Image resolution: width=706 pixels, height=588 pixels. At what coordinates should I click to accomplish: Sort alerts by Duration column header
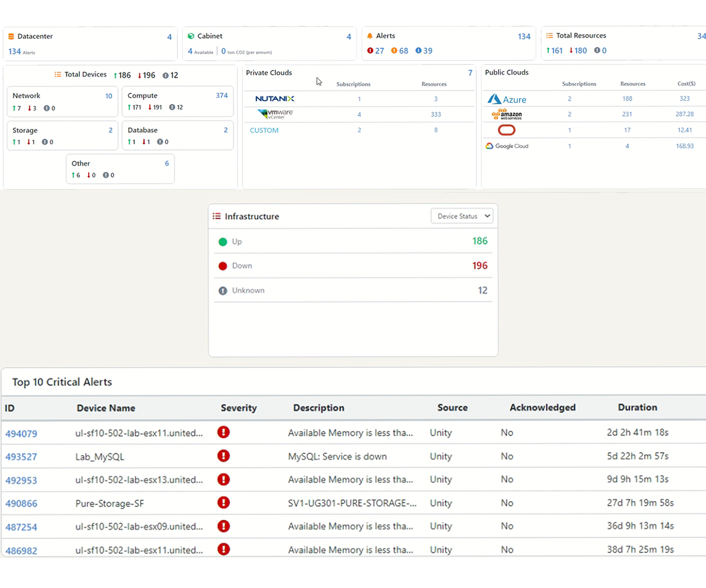[x=637, y=407]
